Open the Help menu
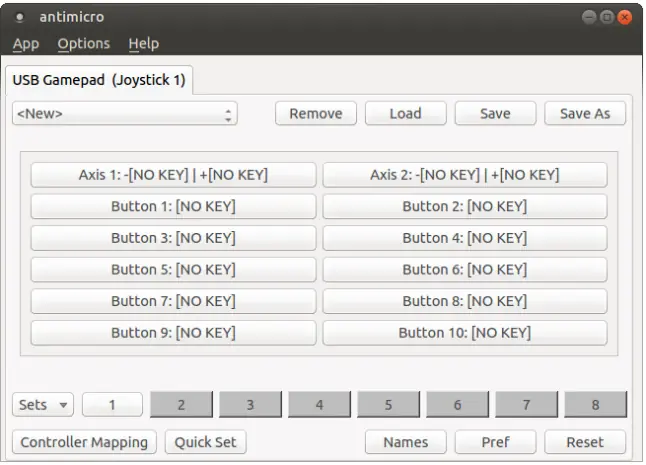 click(143, 44)
